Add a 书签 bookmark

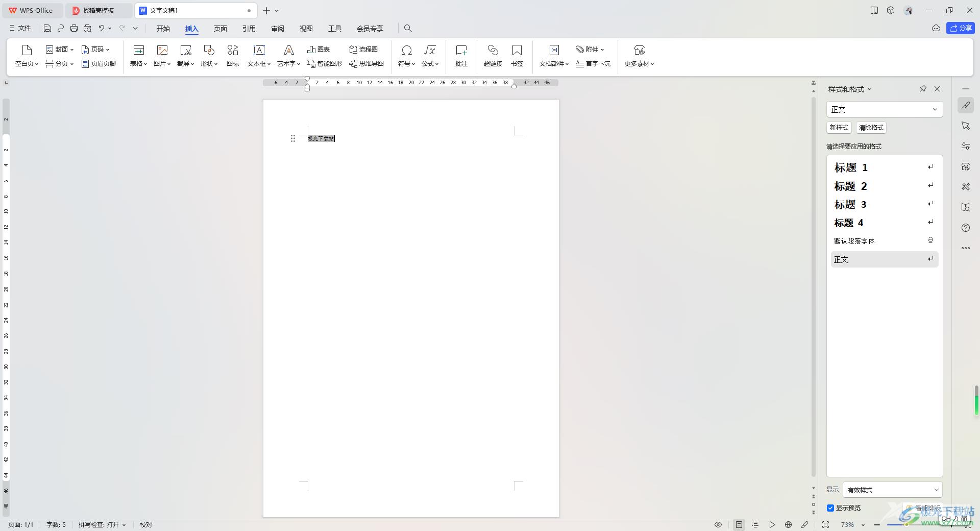pyautogui.click(x=517, y=56)
